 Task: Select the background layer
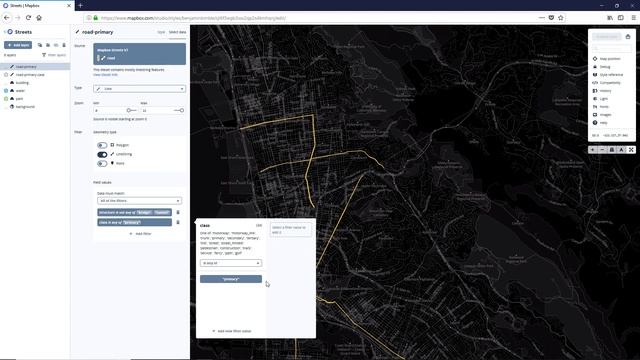click(35, 107)
